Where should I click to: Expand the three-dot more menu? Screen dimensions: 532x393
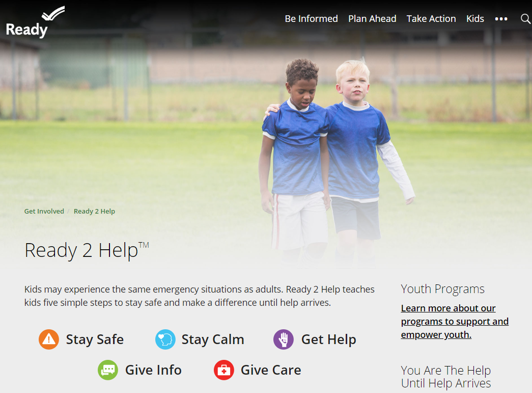pyautogui.click(x=501, y=19)
